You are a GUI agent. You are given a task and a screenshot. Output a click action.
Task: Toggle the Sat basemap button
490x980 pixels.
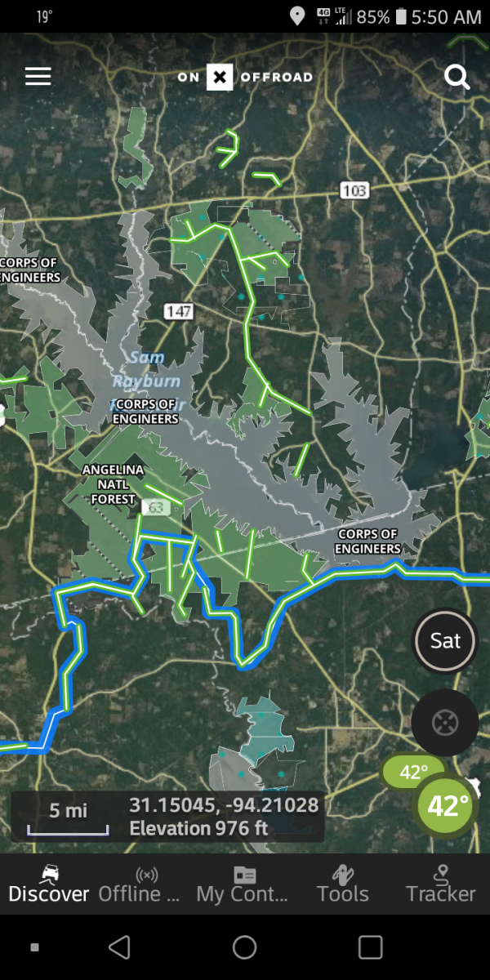point(445,640)
